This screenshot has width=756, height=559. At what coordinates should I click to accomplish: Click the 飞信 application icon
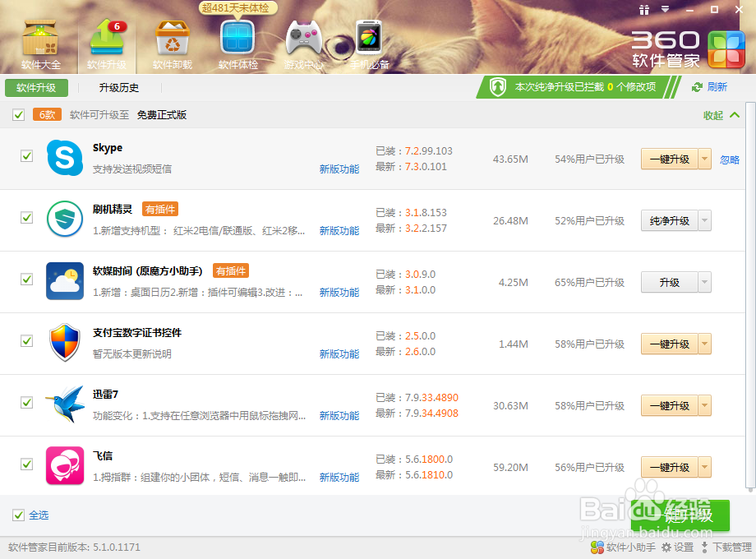[x=64, y=465]
